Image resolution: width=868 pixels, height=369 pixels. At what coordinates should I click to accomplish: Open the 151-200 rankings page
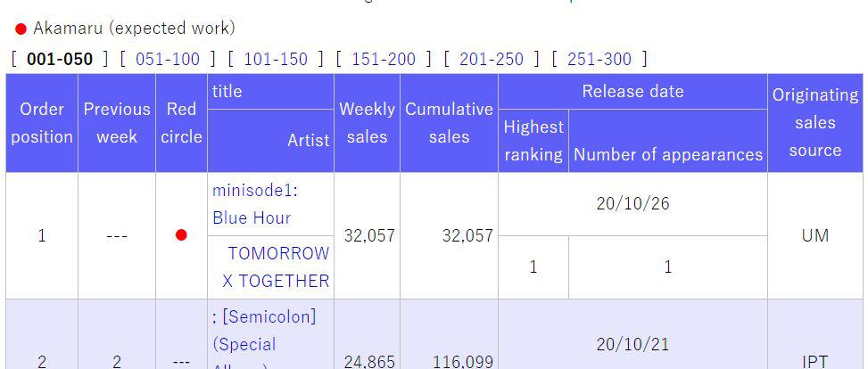(x=384, y=59)
